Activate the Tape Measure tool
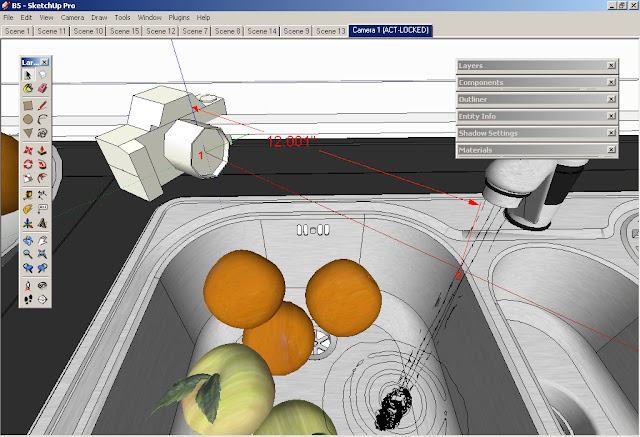Viewport: 640px width, 437px height. click(28, 195)
